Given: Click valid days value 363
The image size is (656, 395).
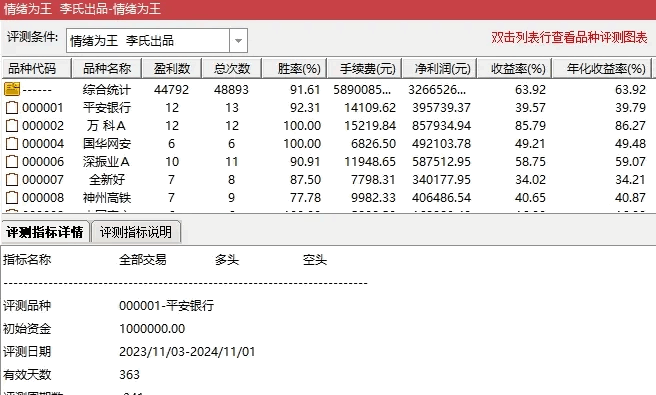Looking at the screenshot, I should coord(129,374).
